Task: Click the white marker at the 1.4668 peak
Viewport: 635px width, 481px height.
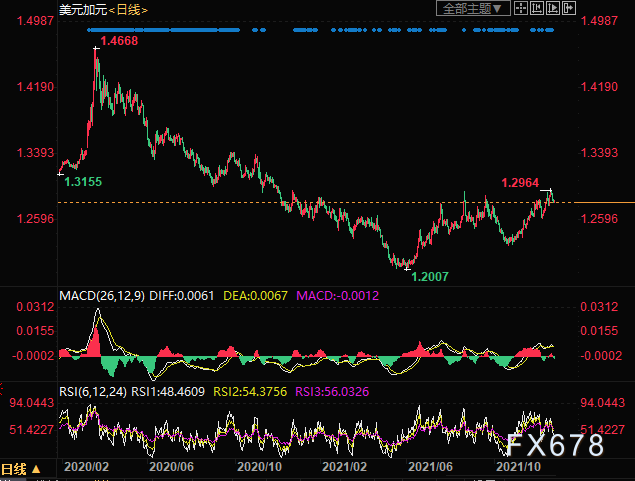Action: [96, 49]
